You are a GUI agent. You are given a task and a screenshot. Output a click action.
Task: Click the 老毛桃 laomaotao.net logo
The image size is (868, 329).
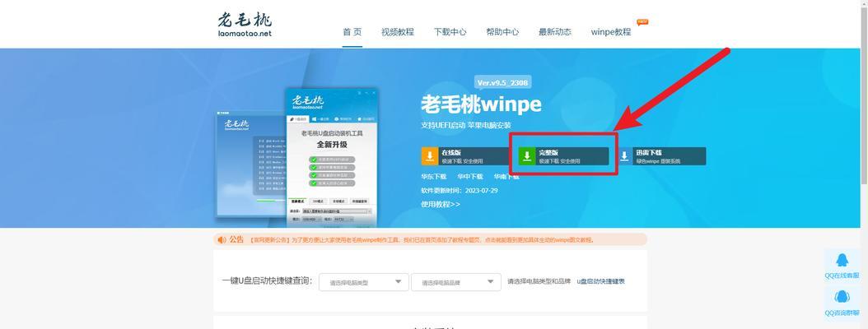(245, 25)
